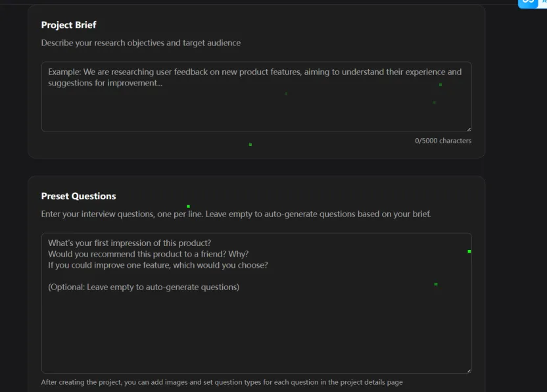The width and height of the screenshot is (547, 392).
Task: Click the empty bottom area of Preset Questions box
Action: [x=256, y=342]
